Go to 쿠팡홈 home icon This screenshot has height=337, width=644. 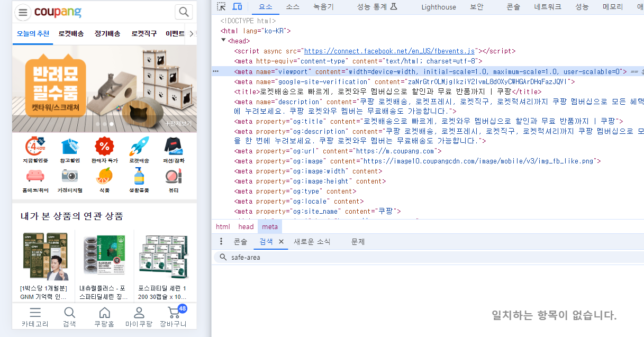pos(105,317)
